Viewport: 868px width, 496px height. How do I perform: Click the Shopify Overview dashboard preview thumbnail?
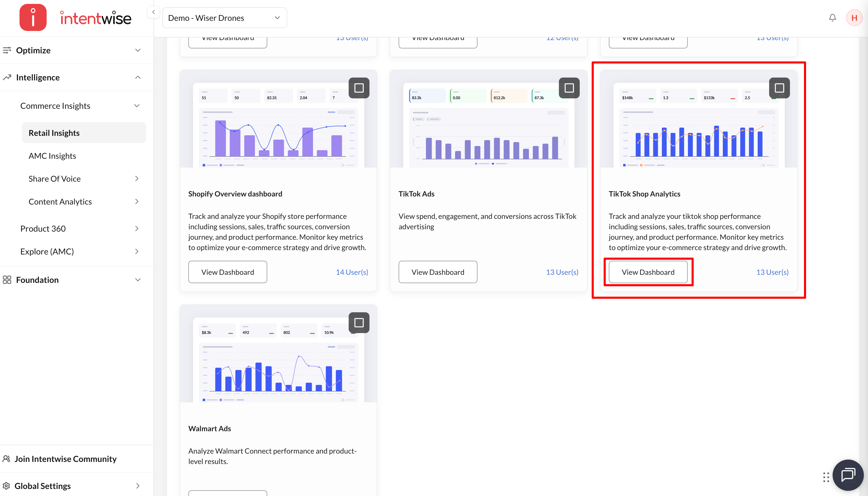tap(278, 119)
